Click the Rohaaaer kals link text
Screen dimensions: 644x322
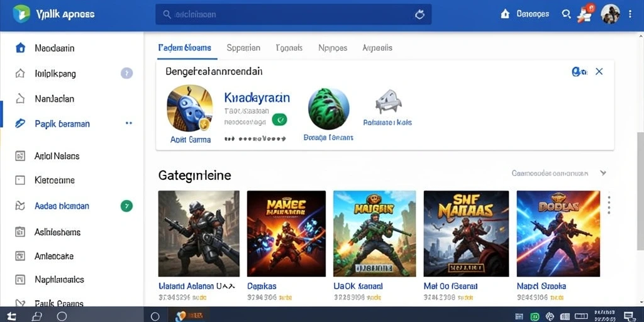click(387, 123)
